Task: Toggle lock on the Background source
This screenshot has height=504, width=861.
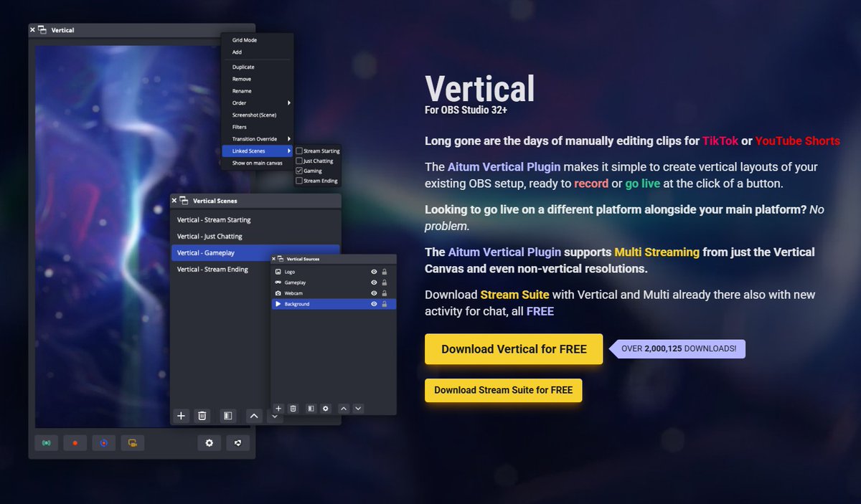Action: 385,305
